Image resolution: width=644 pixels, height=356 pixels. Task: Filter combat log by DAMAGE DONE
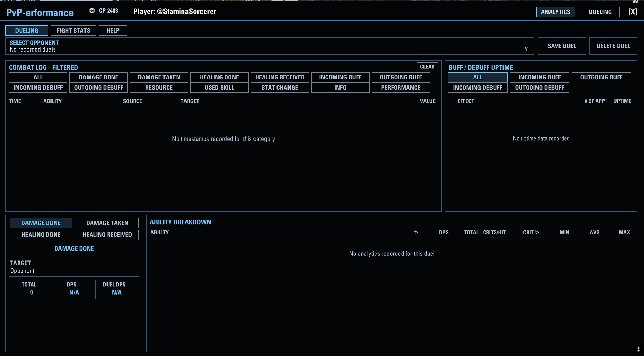99,77
